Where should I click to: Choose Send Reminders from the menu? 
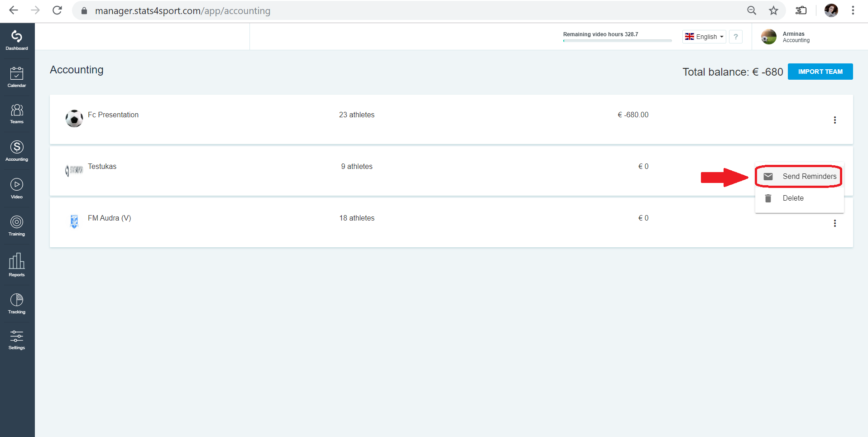point(799,177)
